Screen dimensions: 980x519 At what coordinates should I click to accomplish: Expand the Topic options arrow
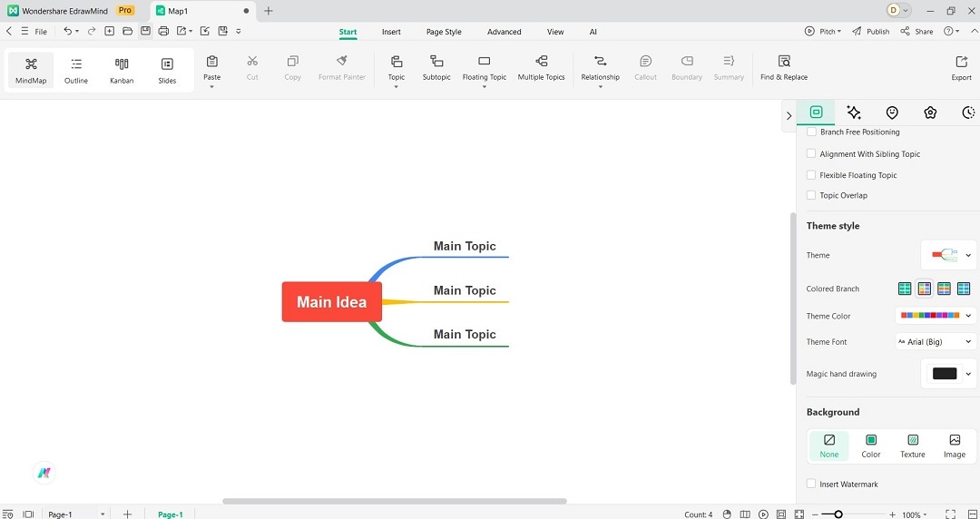pos(397,87)
